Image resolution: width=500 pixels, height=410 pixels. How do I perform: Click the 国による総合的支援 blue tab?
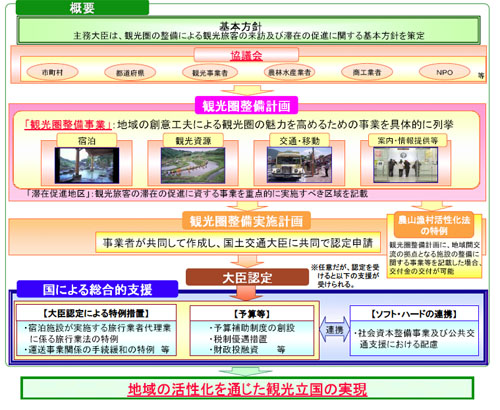97,289
